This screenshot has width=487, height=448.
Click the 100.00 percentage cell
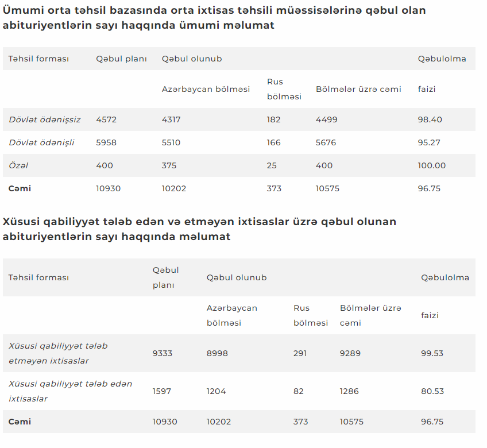tap(432, 165)
